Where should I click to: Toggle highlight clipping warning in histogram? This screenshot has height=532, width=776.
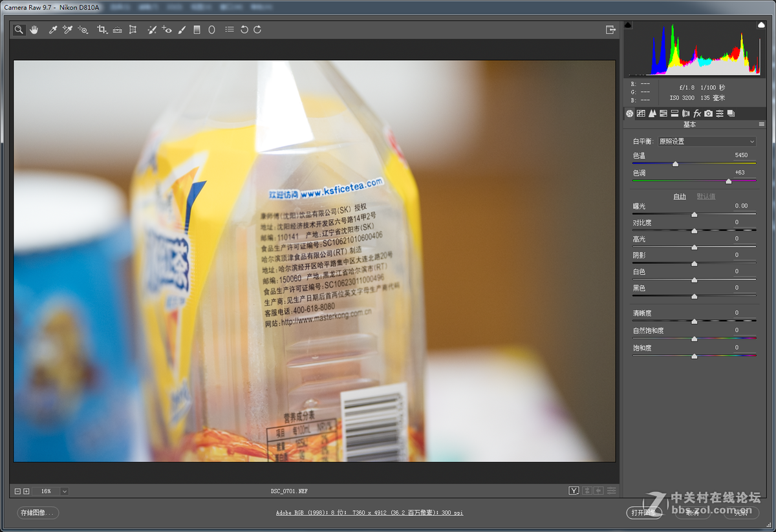(761, 25)
